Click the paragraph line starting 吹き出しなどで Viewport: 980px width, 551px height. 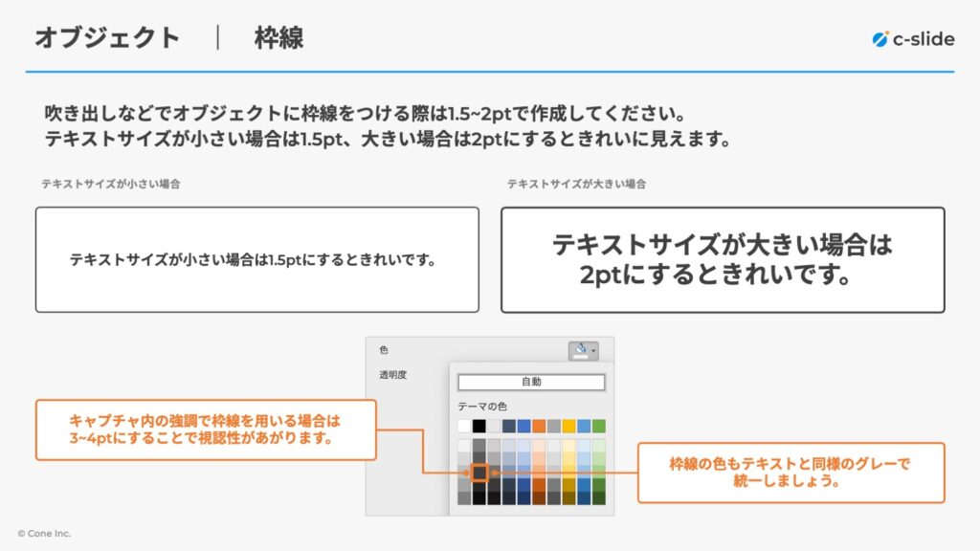[x=366, y=114]
